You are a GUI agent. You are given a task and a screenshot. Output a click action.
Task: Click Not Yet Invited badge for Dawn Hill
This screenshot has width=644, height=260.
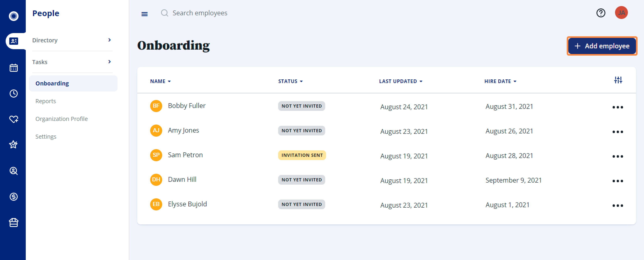[301, 180]
